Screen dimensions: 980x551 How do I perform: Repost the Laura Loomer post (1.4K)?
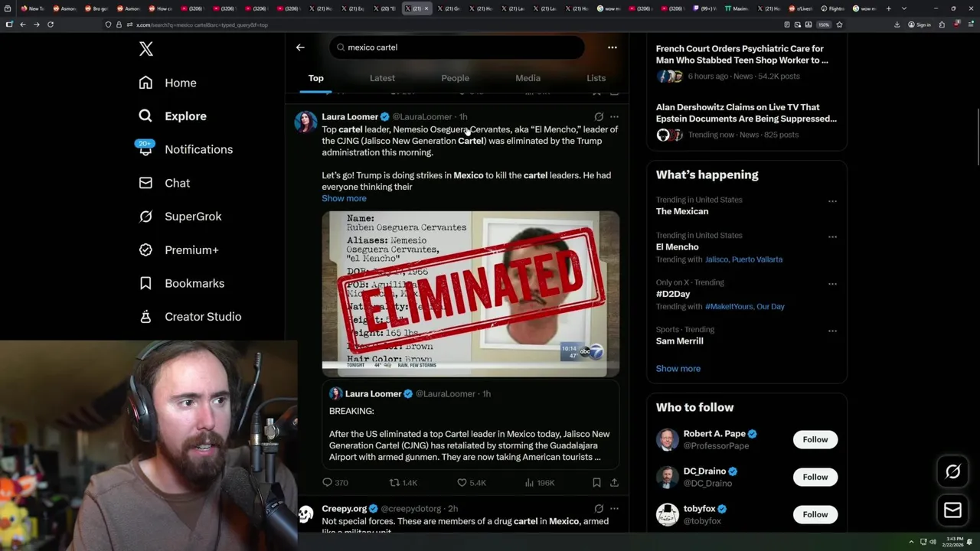403,483
